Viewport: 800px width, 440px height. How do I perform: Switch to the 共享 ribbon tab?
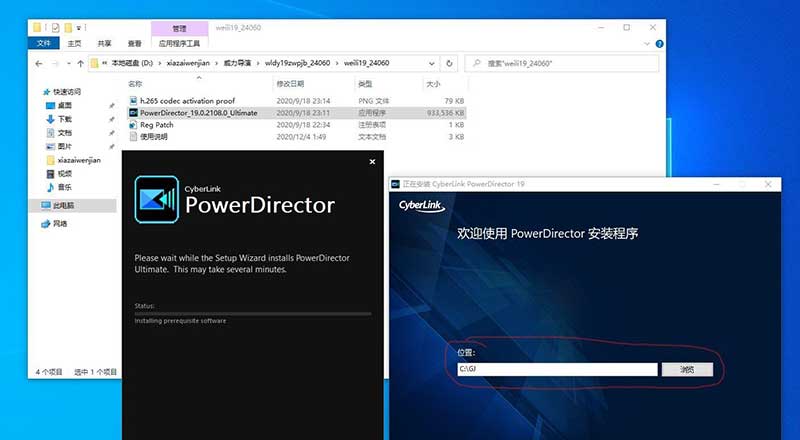coord(105,43)
